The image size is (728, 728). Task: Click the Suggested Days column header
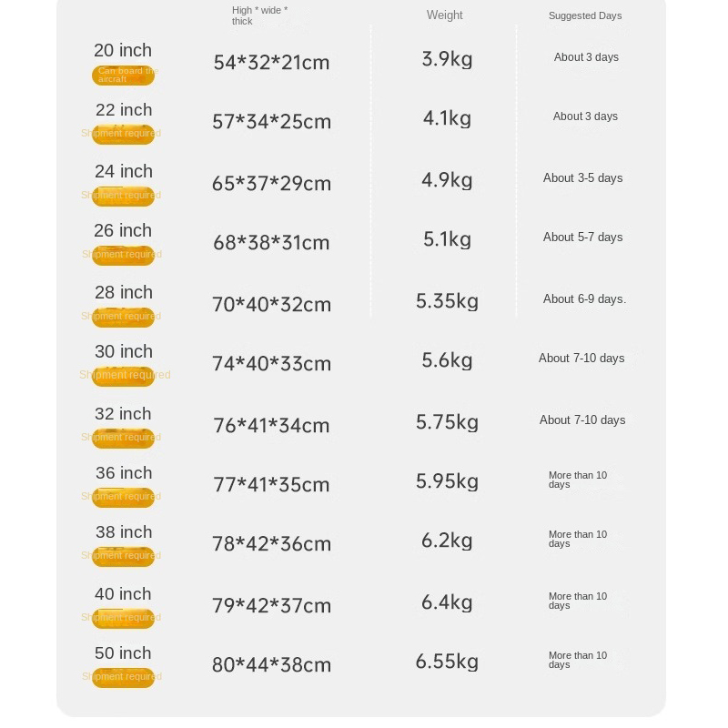(585, 15)
